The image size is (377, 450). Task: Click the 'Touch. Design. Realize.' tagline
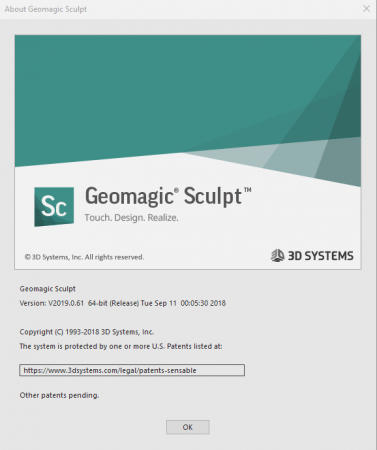pyautogui.click(x=131, y=218)
